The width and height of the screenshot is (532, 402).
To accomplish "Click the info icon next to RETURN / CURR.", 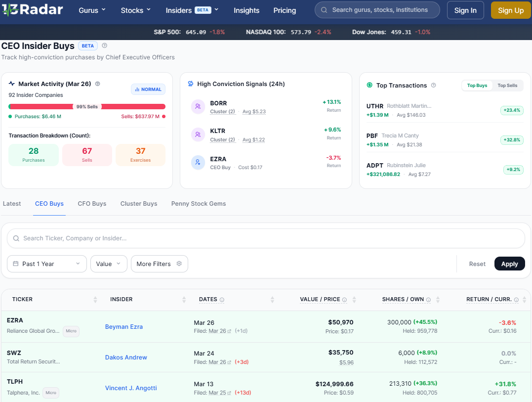I will click(516, 300).
